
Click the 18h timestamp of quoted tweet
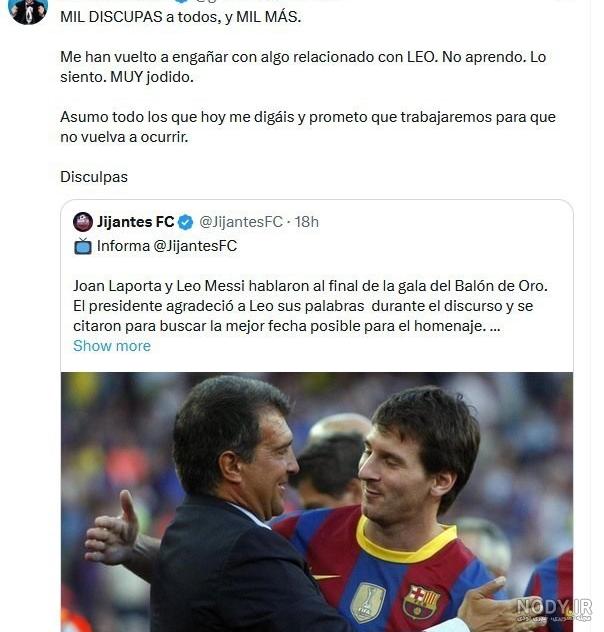(x=306, y=222)
